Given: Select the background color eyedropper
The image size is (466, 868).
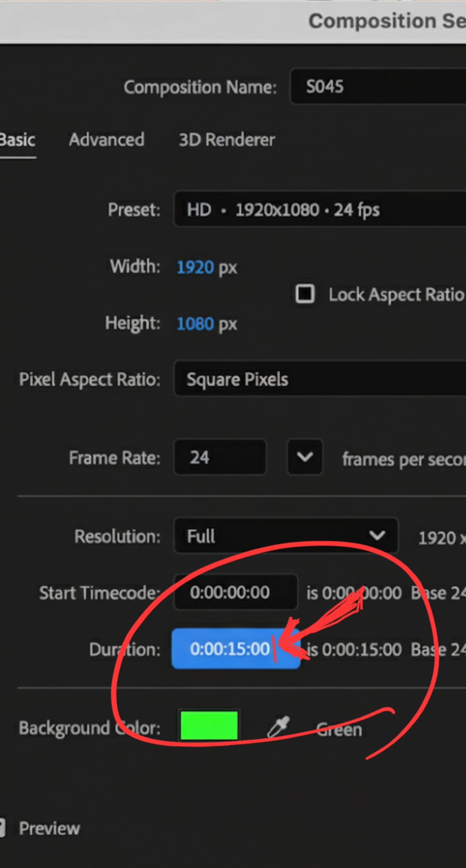Looking at the screenshot, I should [279, 727].
